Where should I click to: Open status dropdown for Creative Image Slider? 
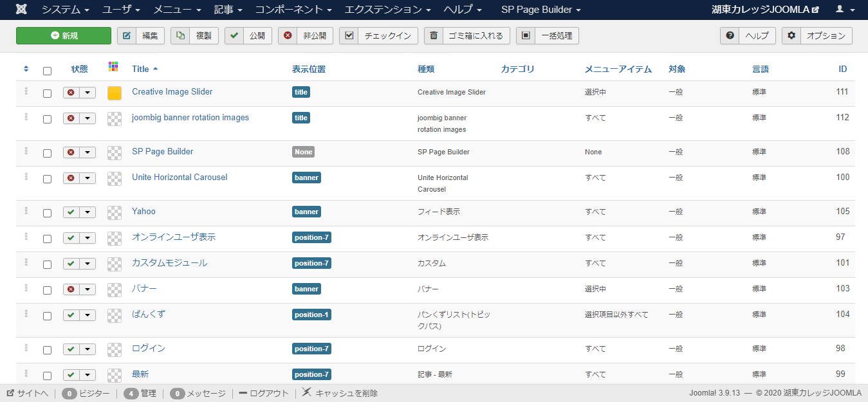tap(87, 93)
